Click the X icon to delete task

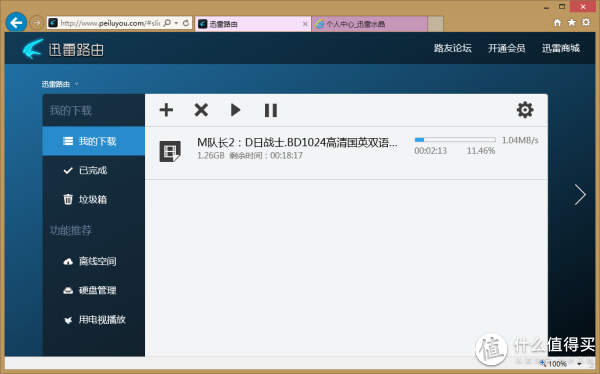pyautogui.click(x=201, y=110)
